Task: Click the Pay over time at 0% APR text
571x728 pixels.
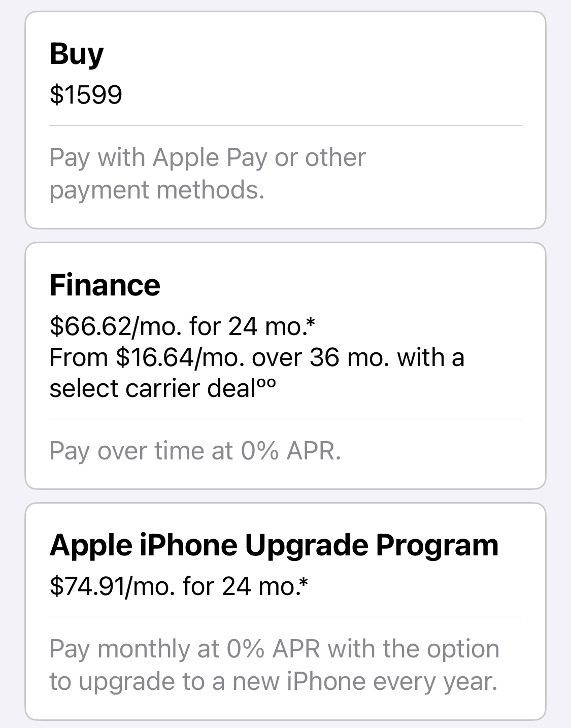Action: [195, 451]
